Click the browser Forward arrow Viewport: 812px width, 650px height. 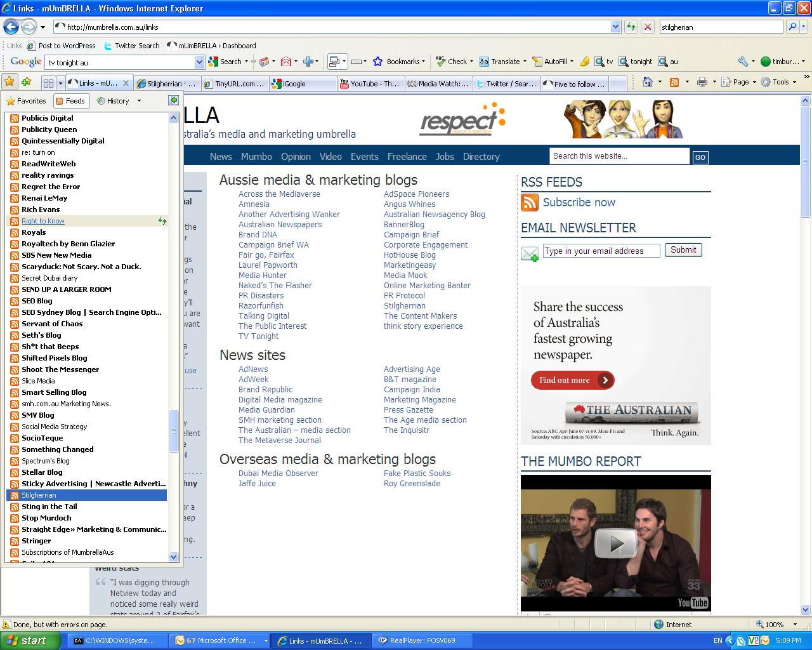(x=29, y=27)
